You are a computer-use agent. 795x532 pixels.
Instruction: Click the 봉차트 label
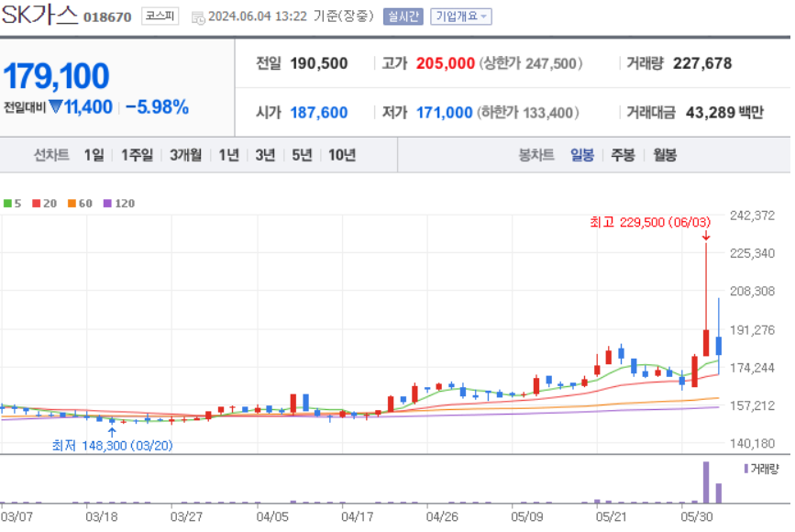(x=536, y=155)
